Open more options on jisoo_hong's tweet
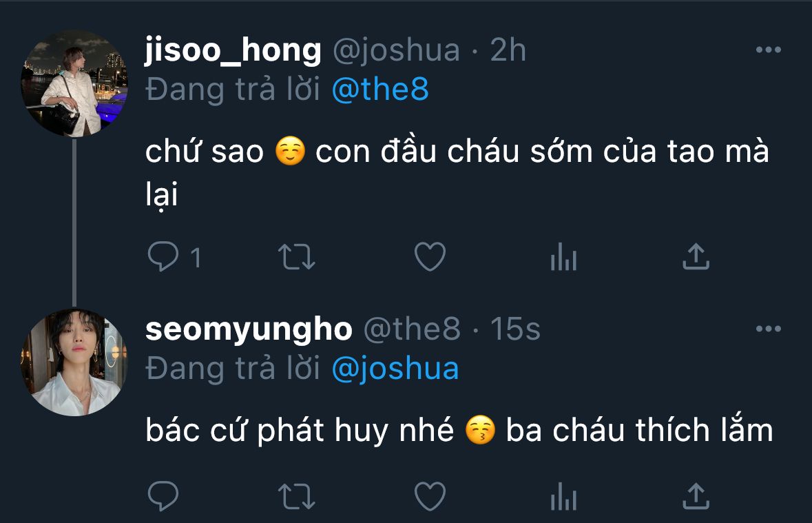The width and height of the screenshot is (812, 523). point(769,50)
